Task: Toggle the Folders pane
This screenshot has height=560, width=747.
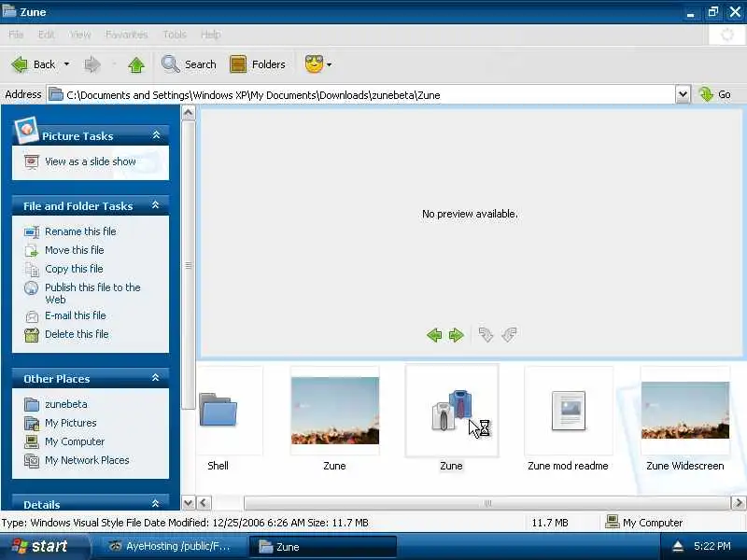Action: [258, 64]
